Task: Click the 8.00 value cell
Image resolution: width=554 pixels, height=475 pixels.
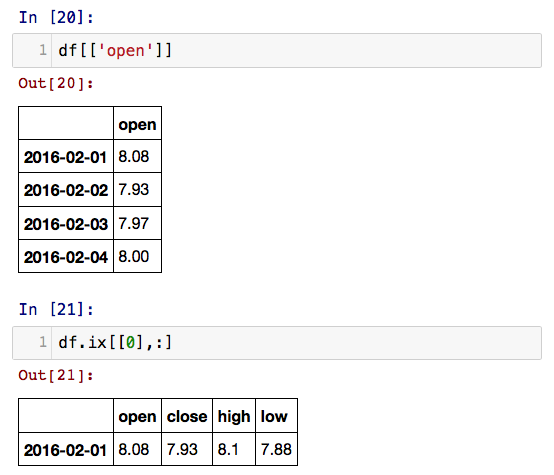Action: pos(137,257)
